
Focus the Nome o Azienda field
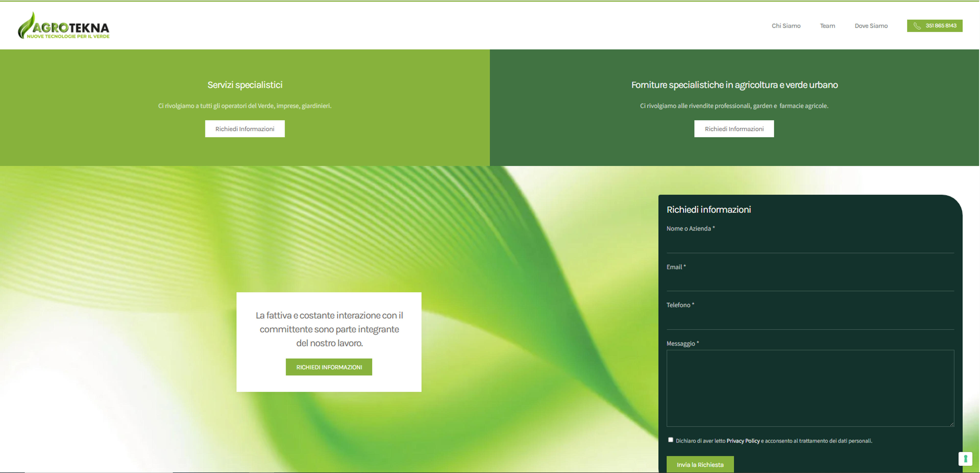click(x=810, y=244)
